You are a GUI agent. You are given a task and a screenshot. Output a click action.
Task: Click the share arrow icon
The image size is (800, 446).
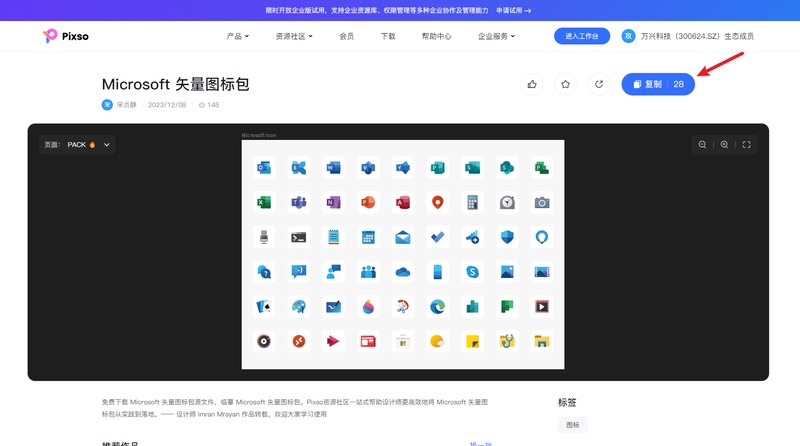coord(599,84)
